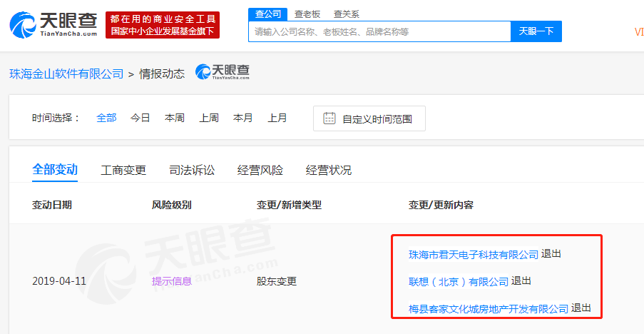Filter by 本周 time option

[x=175, y=118]
